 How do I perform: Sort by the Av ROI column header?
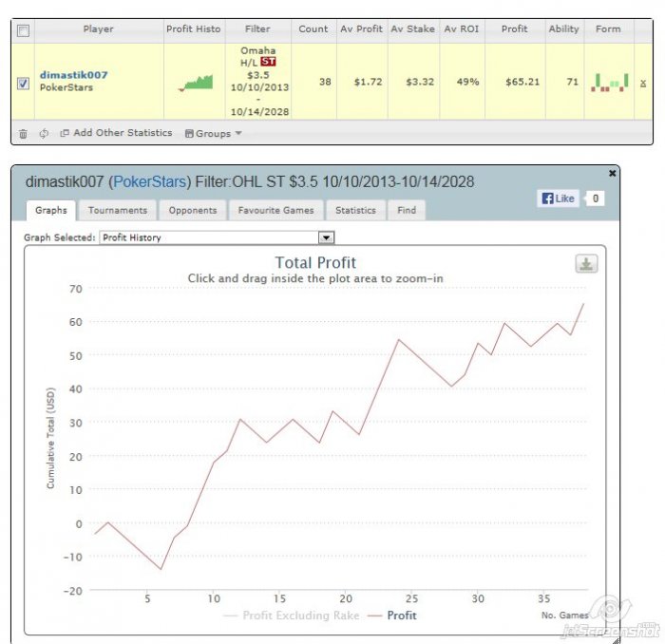coord(462,29)
